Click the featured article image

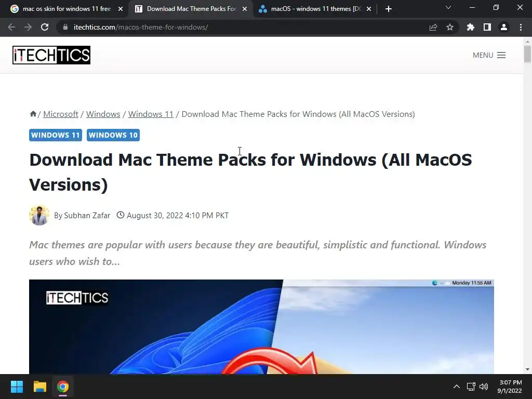[262, 327]
